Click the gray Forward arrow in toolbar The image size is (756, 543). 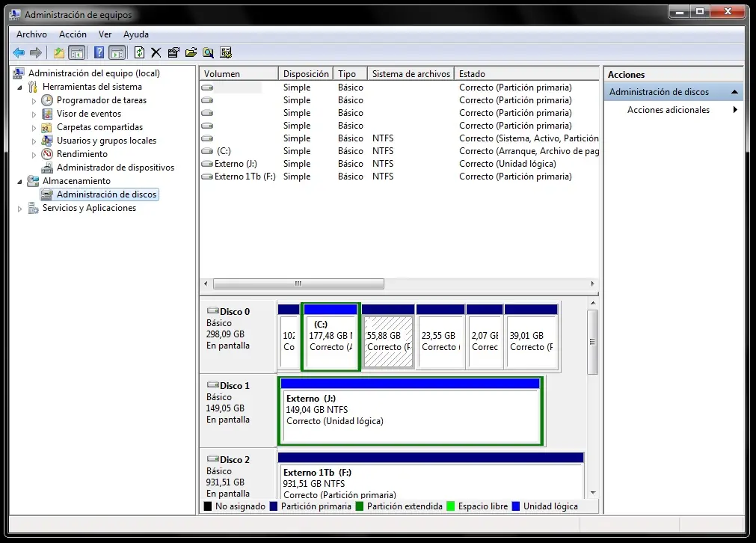tap(36, 52)
